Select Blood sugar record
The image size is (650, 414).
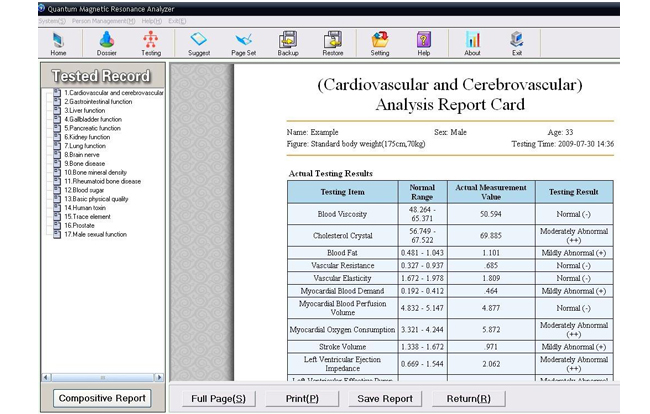[84, 190]
